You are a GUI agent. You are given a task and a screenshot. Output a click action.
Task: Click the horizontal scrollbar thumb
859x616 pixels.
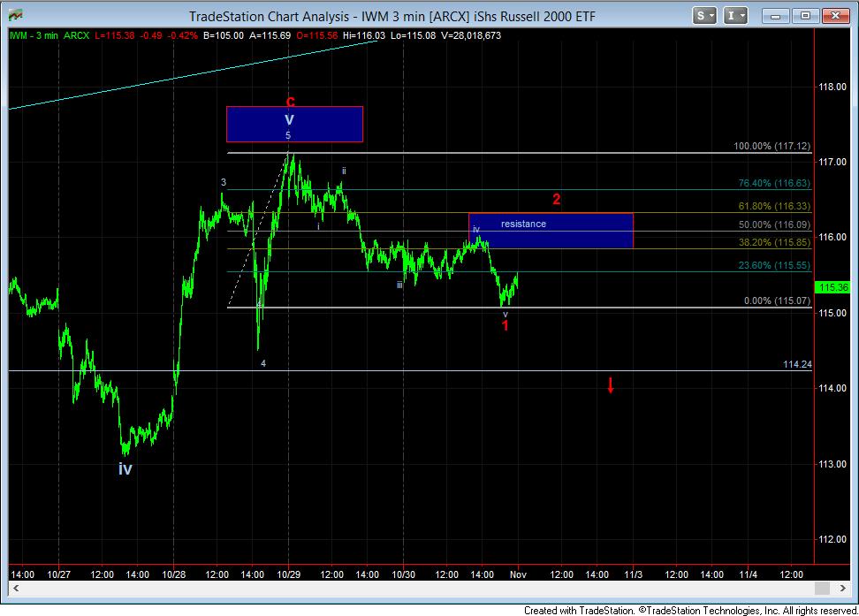coord(822,588)
